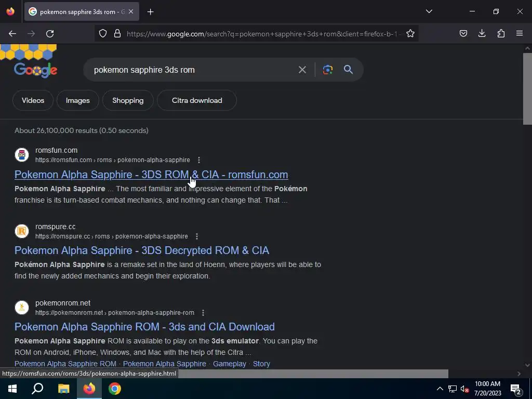Open more options for romspure.cc result
532x399 pixels.
coord(197,236)
